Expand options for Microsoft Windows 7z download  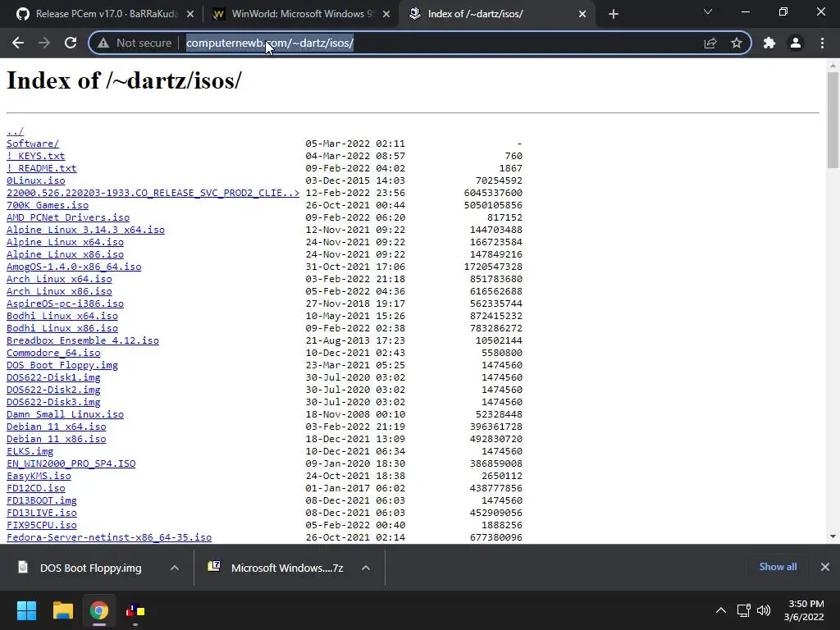(x=366, y=568)
